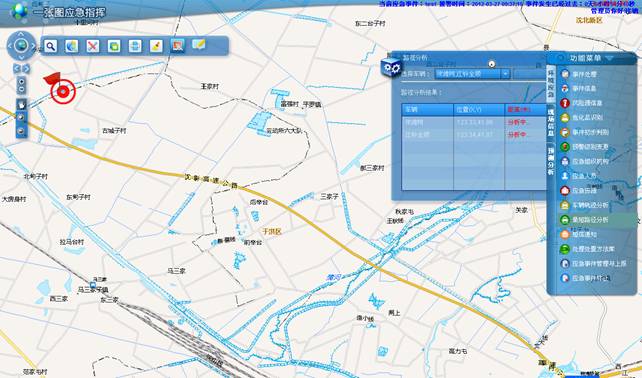Click the yellow pencil note tool

[199, 45]
